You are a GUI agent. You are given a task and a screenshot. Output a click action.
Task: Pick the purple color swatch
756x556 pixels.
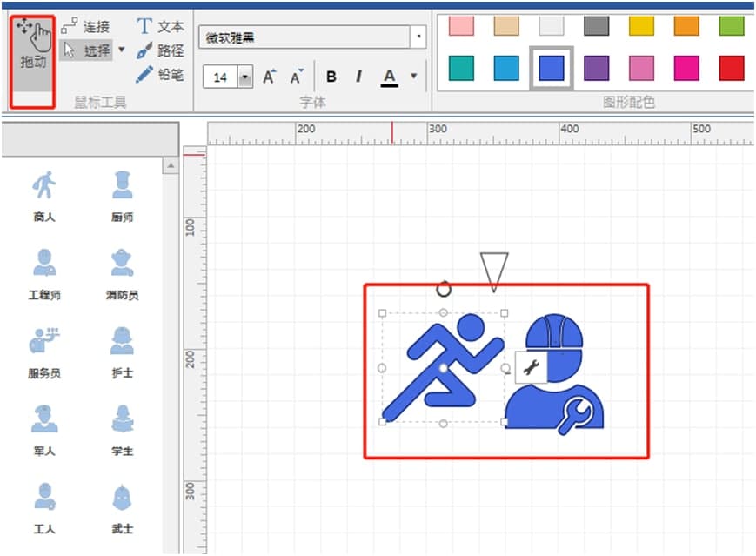coord(597,68)
